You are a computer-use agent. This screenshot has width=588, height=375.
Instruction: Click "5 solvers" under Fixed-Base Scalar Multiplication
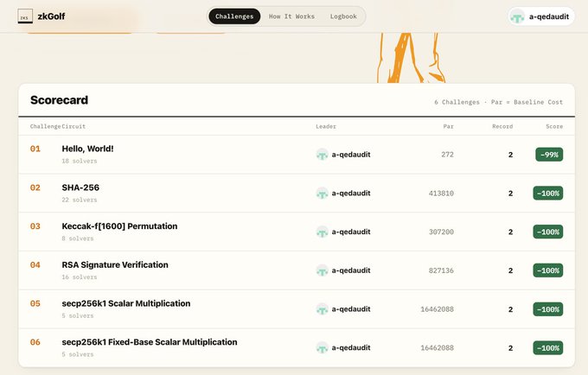78,354
